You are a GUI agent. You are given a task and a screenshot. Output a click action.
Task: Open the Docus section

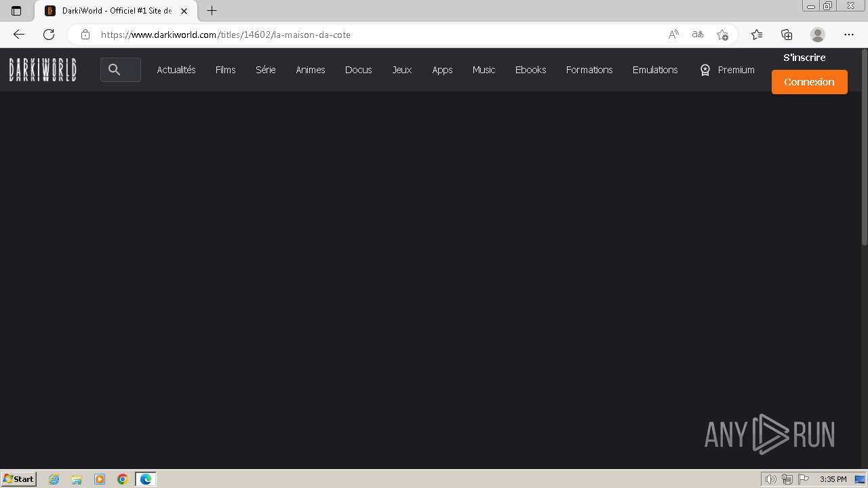[x=358, y=70]
